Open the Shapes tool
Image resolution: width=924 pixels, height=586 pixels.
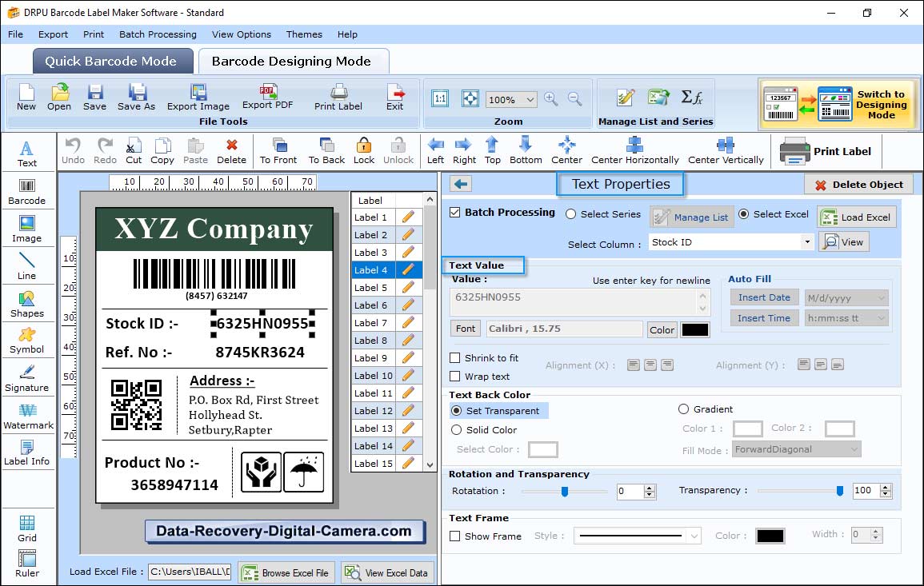coord(26,304)
